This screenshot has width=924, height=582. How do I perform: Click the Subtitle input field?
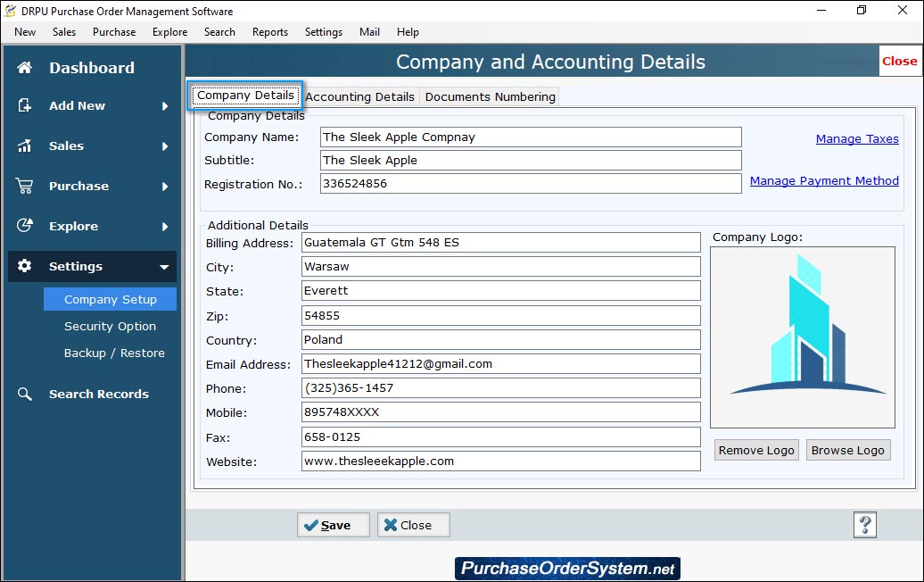(531, 160)
